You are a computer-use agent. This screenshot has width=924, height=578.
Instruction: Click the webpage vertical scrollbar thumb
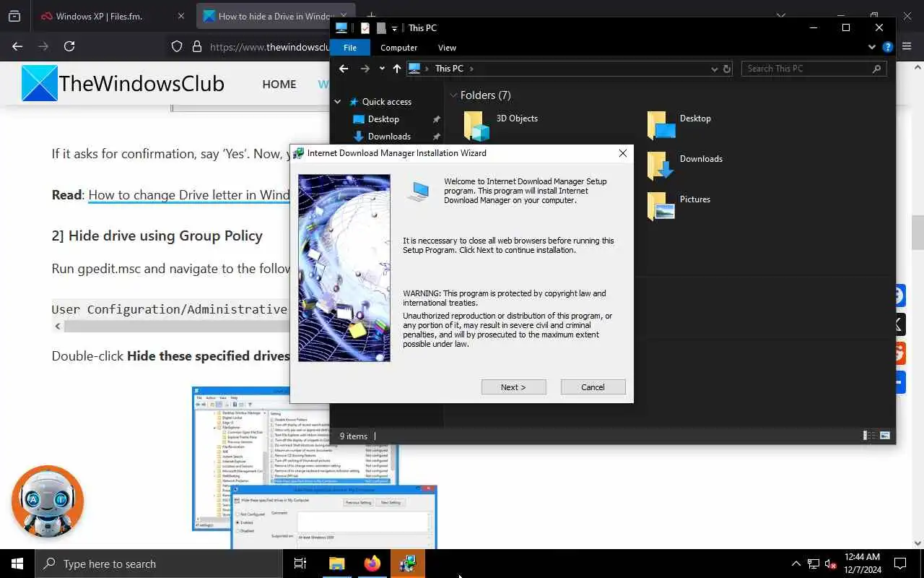tap(918, 232)
